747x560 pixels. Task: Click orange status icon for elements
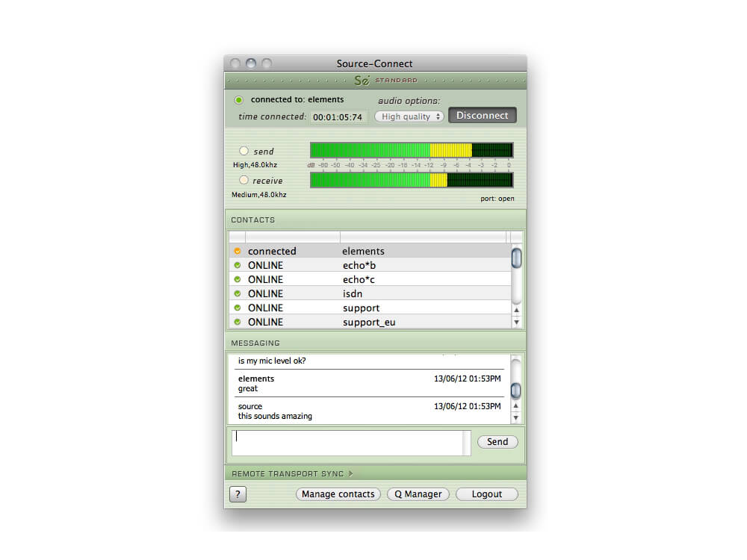click(238, 251)
